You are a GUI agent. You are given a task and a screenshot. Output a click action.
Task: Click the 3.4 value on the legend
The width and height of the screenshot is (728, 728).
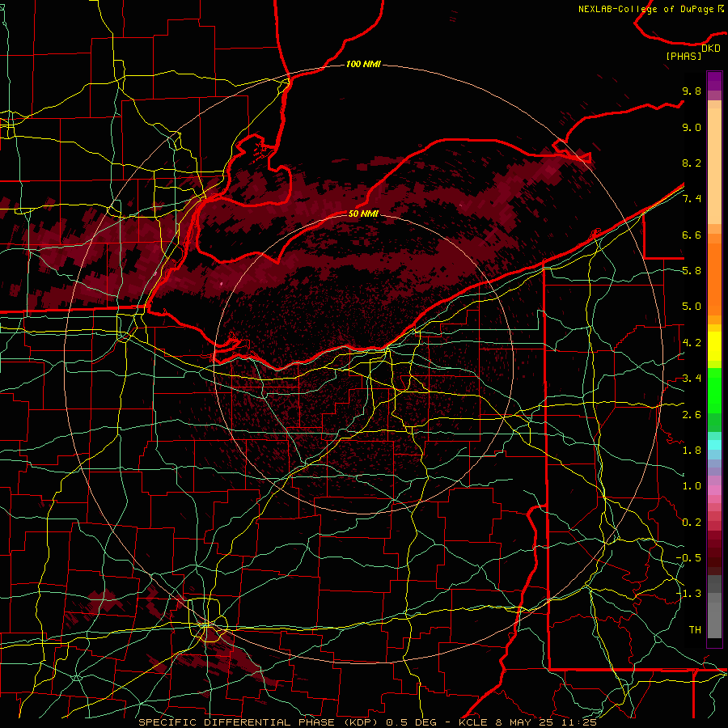[x=692, y=379]
